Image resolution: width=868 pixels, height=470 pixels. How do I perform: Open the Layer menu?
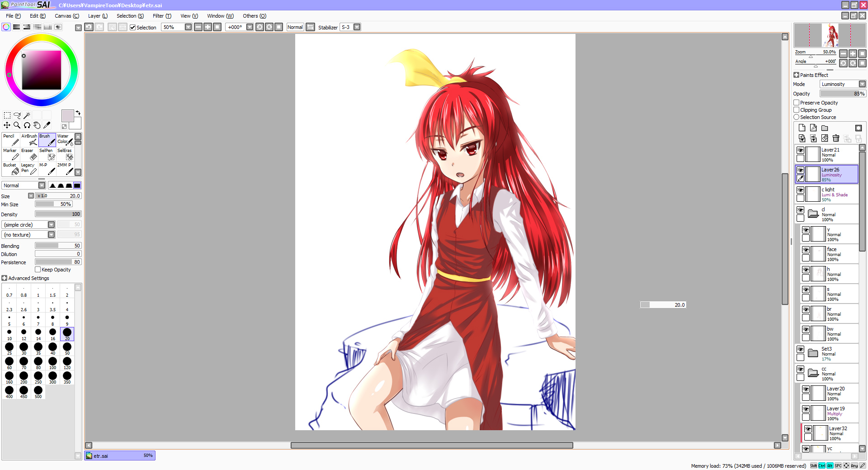[98, 16]
